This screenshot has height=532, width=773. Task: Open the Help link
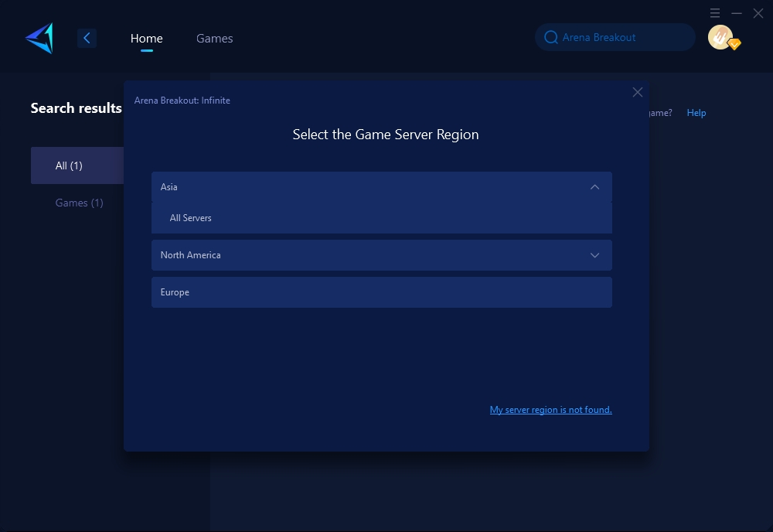696,113
